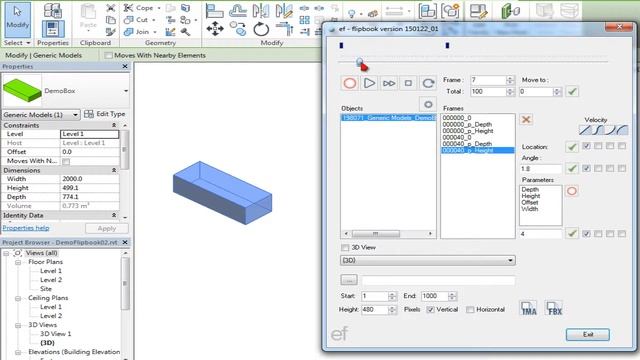Image resolution: width=640 pixels, height=360 pixels.
Task: Click the Move tool in Modify panel
Action: point(215,29)
